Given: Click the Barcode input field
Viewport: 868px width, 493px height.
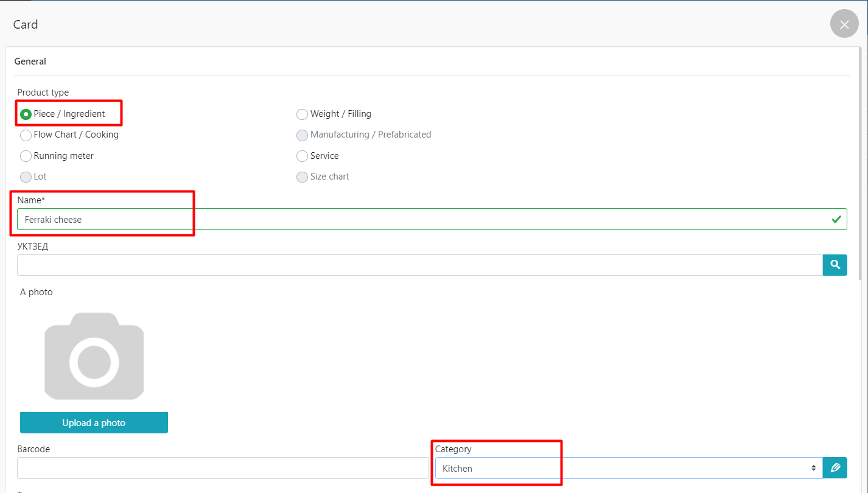Looking at the screenshot, I should coord(223,468).
